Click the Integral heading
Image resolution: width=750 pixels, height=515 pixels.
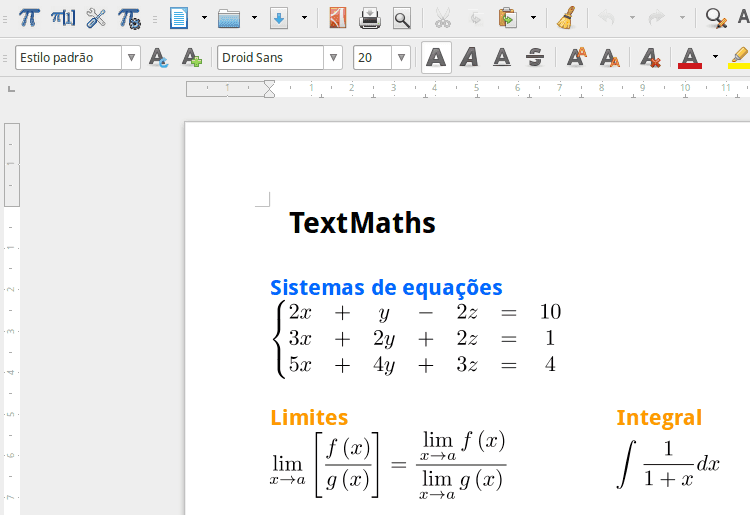659,418
